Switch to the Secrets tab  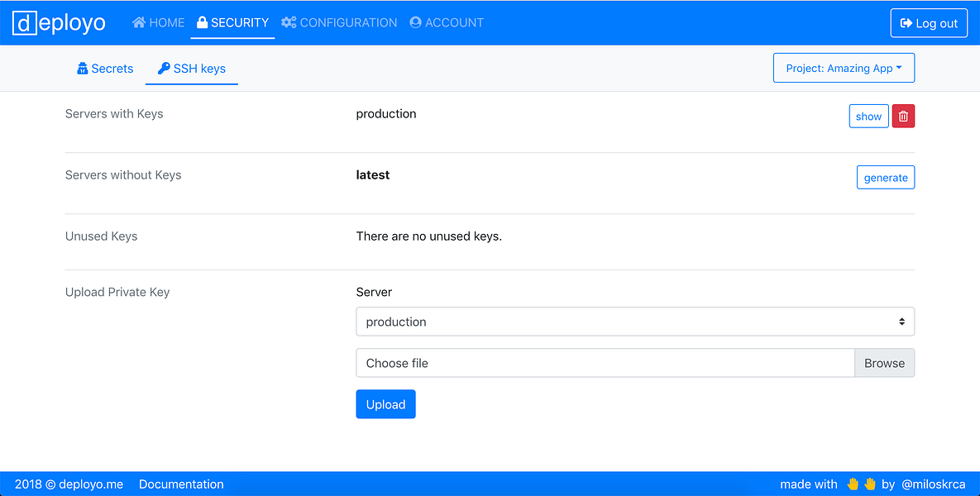(105, 68)
